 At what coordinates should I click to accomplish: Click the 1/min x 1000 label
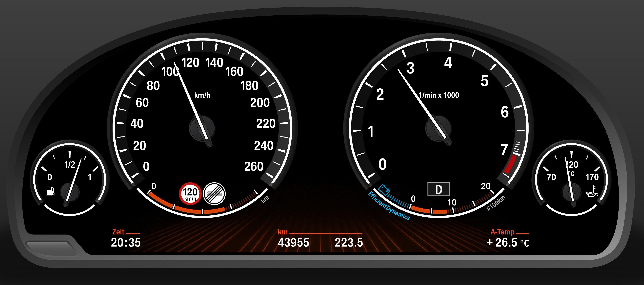(439, 95)
